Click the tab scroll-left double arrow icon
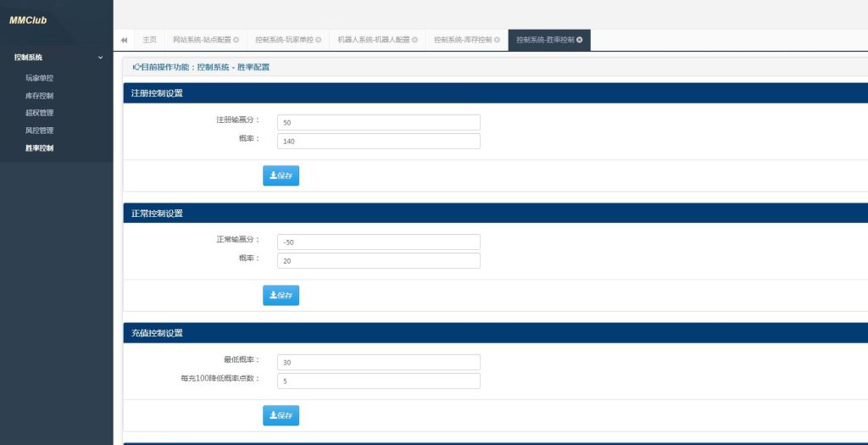 (x=124, y=40)
